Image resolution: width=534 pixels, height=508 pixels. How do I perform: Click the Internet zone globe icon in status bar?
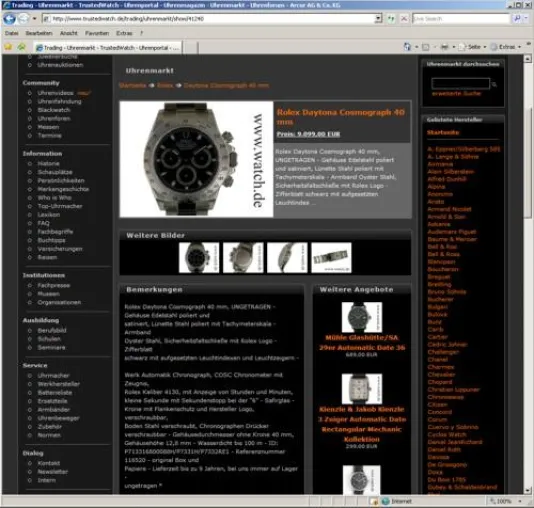pos(386,501)
